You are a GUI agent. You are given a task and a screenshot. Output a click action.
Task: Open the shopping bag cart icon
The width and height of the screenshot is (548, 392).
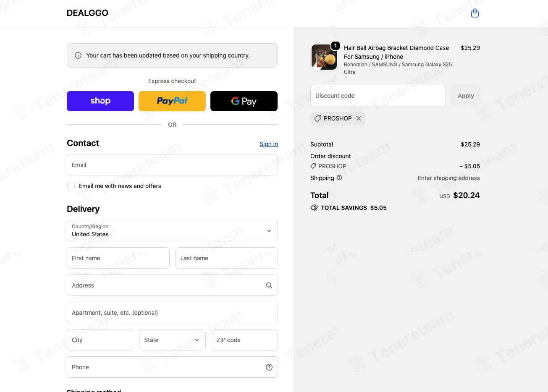[475, 13]
